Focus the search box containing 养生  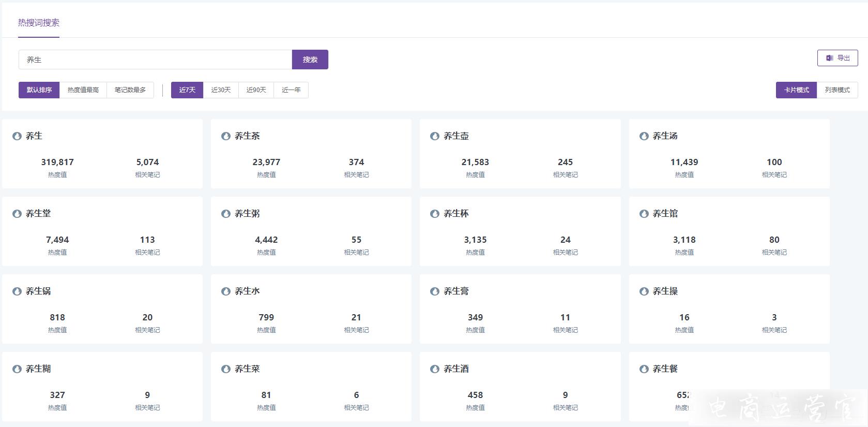pyautogui.click(x=155, y=60)
